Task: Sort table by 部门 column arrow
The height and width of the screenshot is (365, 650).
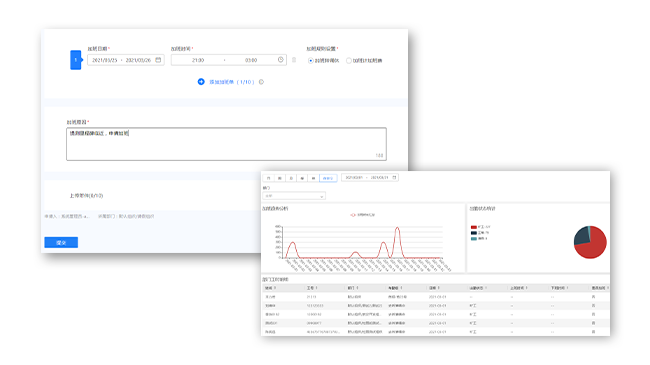Action: pyautogui.click(x=357, y=288)
